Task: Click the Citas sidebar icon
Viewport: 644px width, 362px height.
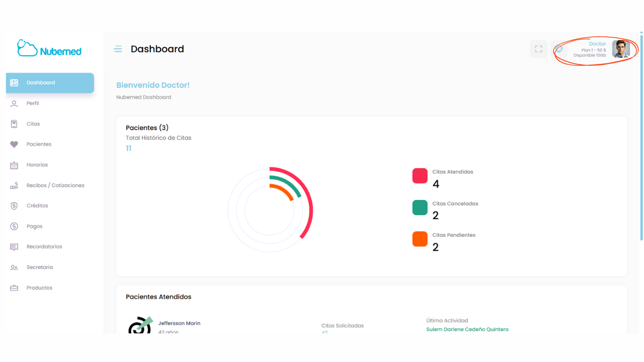Action: click(x=14, y=124)
